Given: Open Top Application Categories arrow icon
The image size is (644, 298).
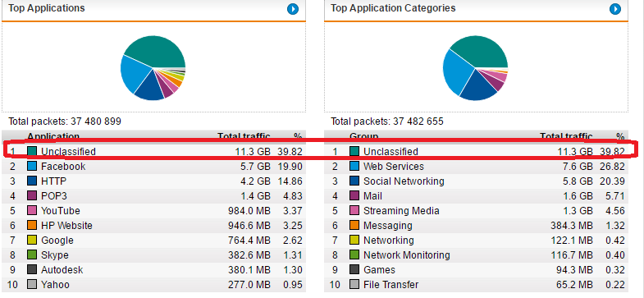Looking at the screenshot, I should click(615, 9).
